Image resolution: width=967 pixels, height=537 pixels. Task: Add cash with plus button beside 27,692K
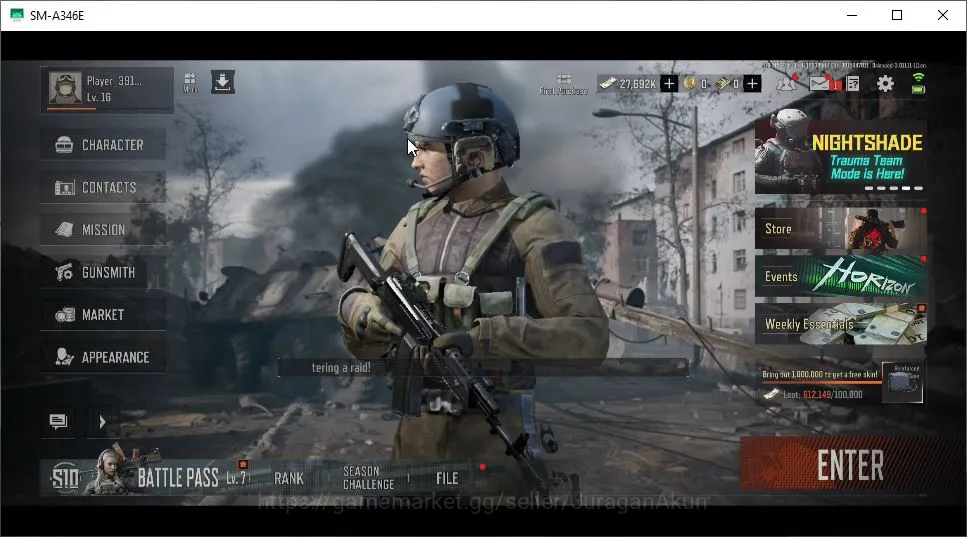[669, 83]
